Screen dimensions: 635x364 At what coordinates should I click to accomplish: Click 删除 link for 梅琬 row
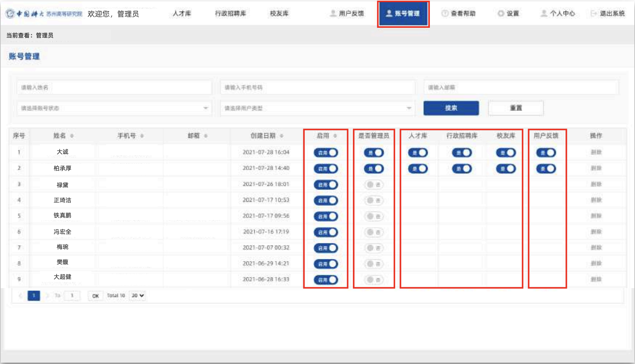tap(596, 248)
